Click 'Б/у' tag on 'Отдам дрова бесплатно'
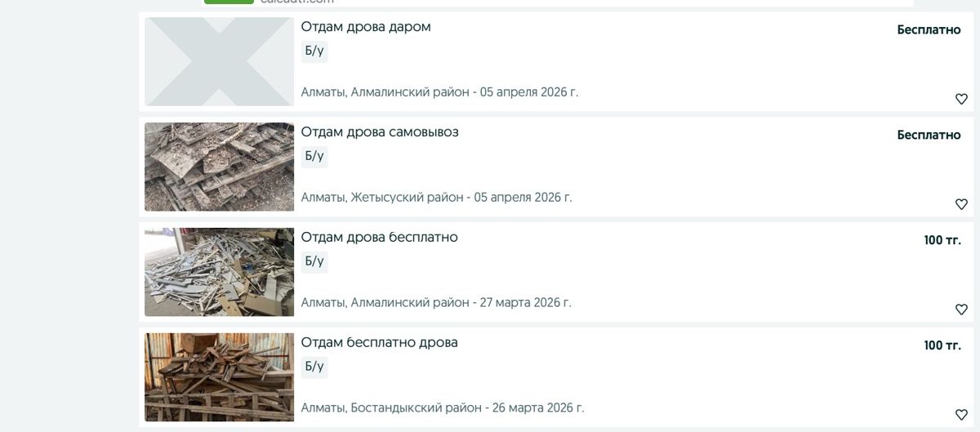 tap(314, 261)
